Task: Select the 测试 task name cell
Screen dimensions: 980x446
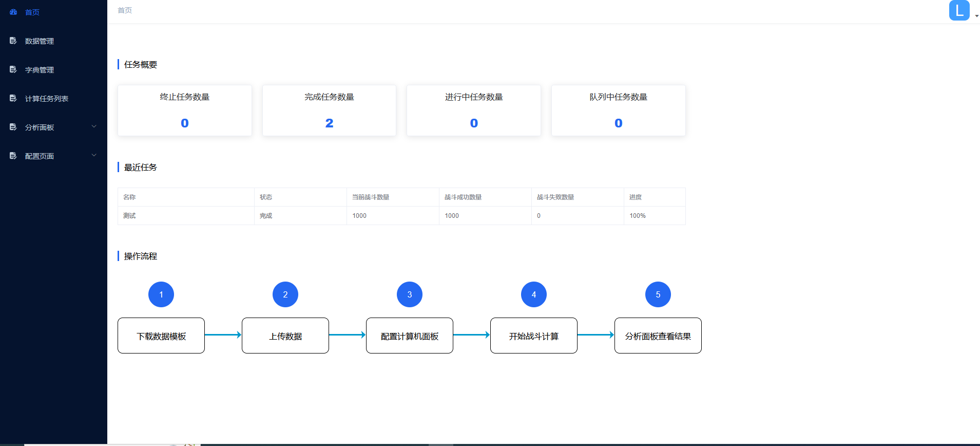Action: click(186, 216)
